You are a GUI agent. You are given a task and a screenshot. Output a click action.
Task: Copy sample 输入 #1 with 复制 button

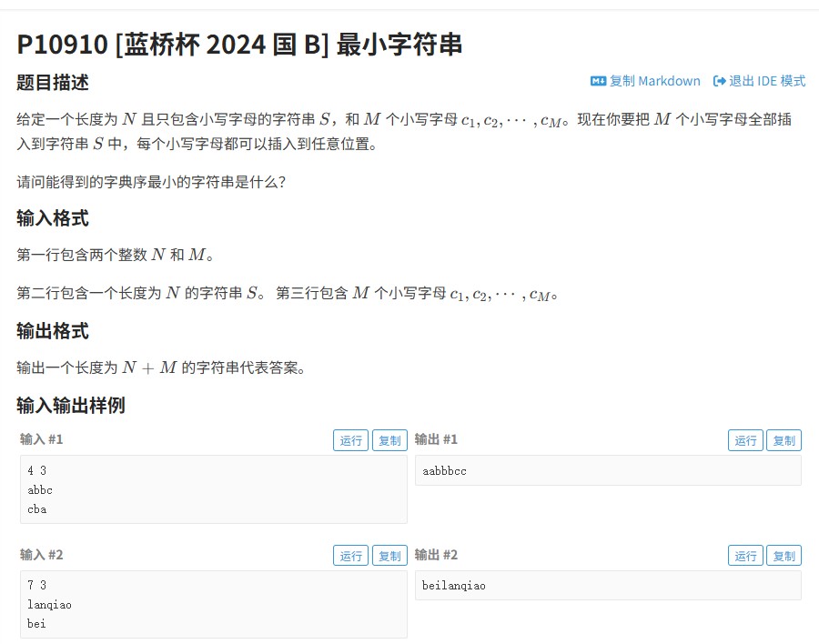tap(389, 440)
